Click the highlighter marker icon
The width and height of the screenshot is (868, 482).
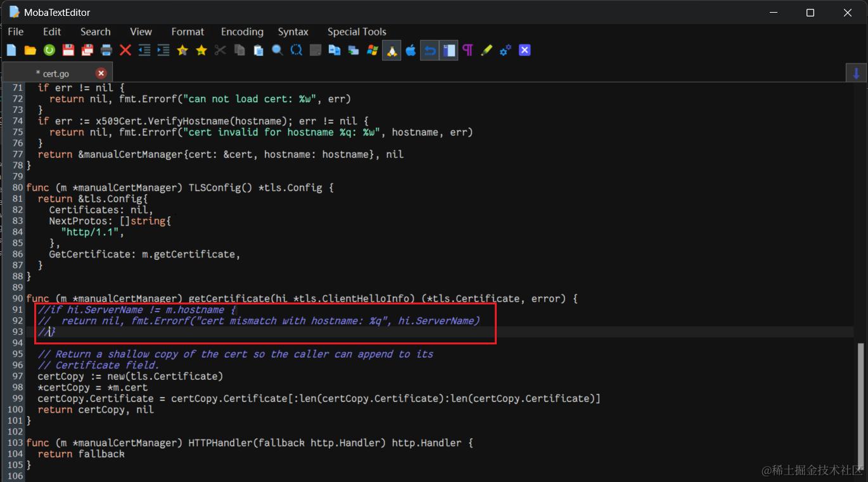[x=487, y=50]
